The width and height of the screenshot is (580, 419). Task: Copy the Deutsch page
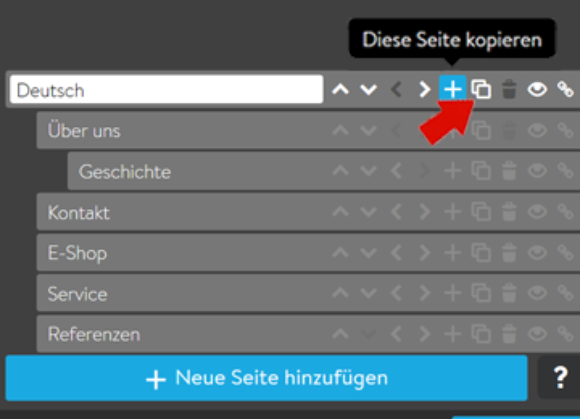tap(481, 89)
